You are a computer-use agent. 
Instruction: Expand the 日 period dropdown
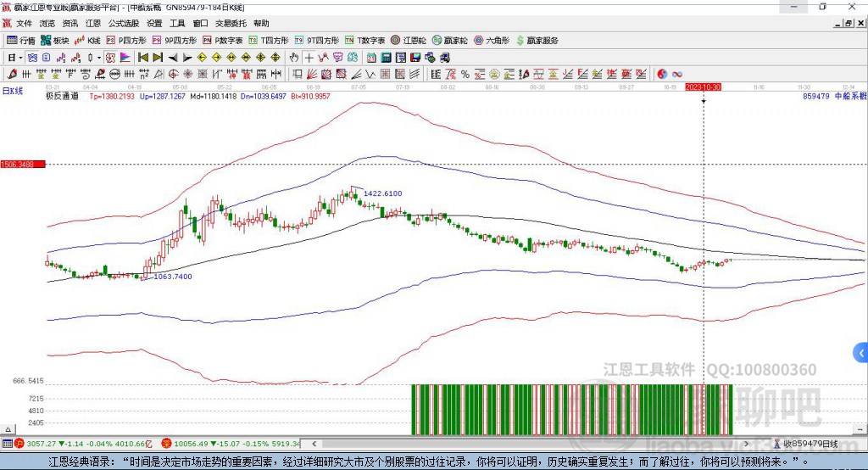coord(19,58)
